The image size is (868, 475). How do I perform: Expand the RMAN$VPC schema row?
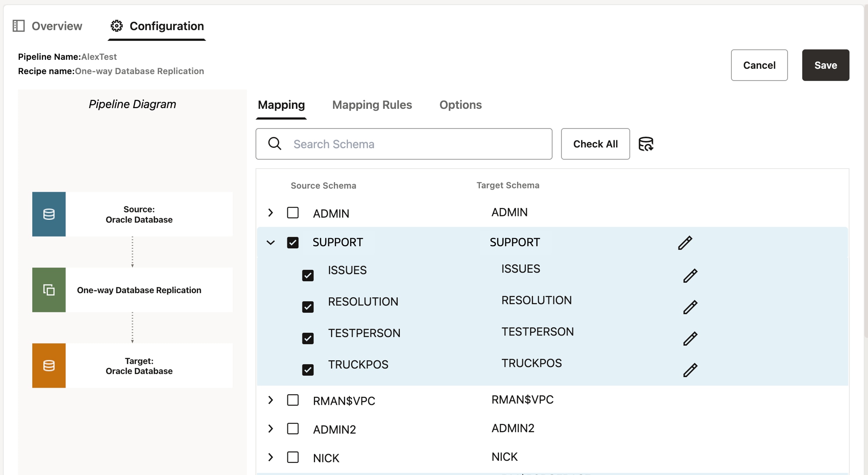coord(271,400)
